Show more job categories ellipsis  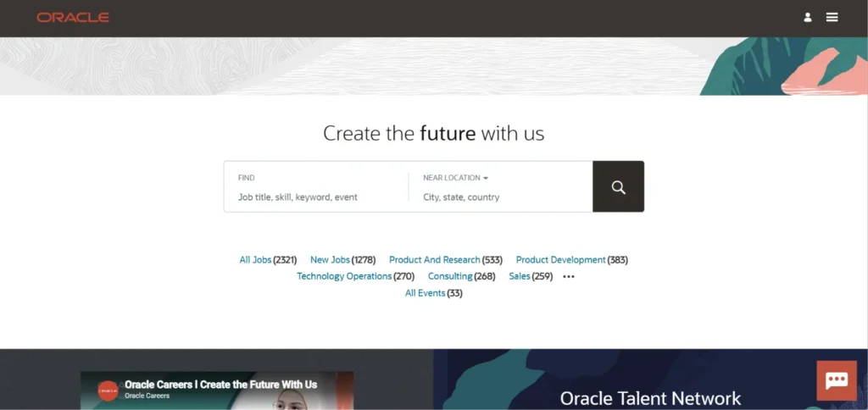pos(569,277)
